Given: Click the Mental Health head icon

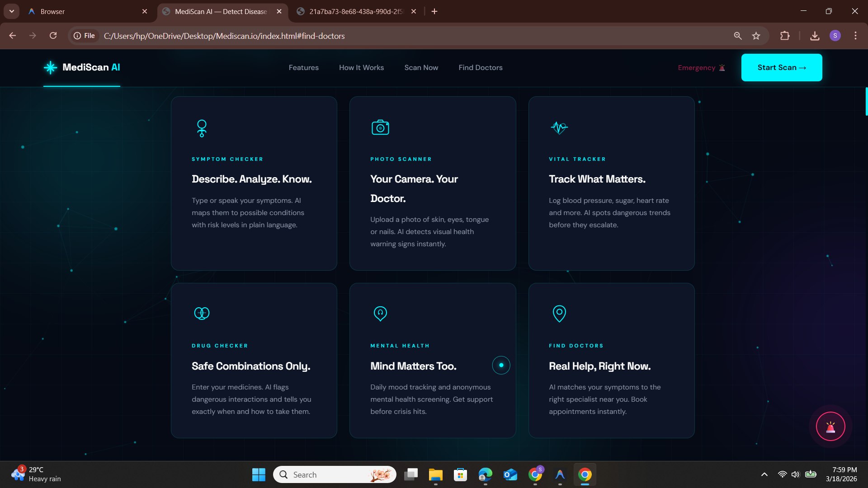Looking at the screenshot, I should click(380, 313).
